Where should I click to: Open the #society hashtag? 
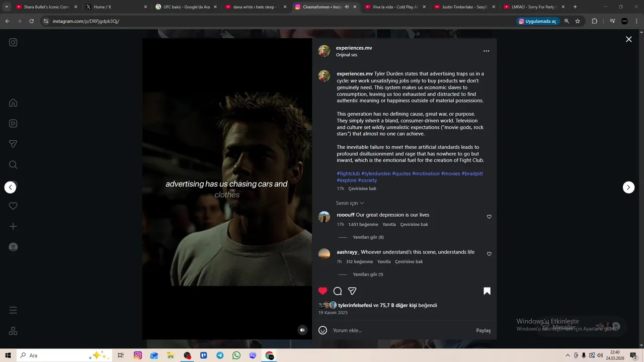pos(367,180)
